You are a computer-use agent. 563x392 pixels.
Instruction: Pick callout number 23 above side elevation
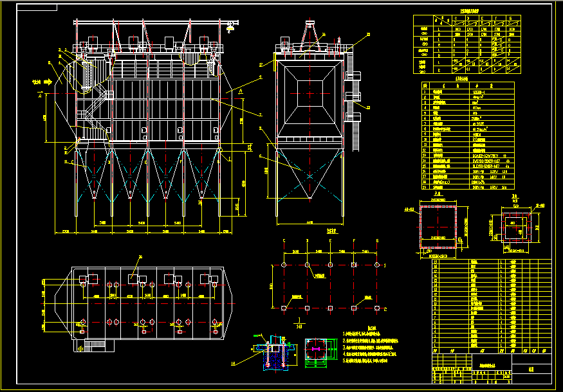tap(368, 35)
